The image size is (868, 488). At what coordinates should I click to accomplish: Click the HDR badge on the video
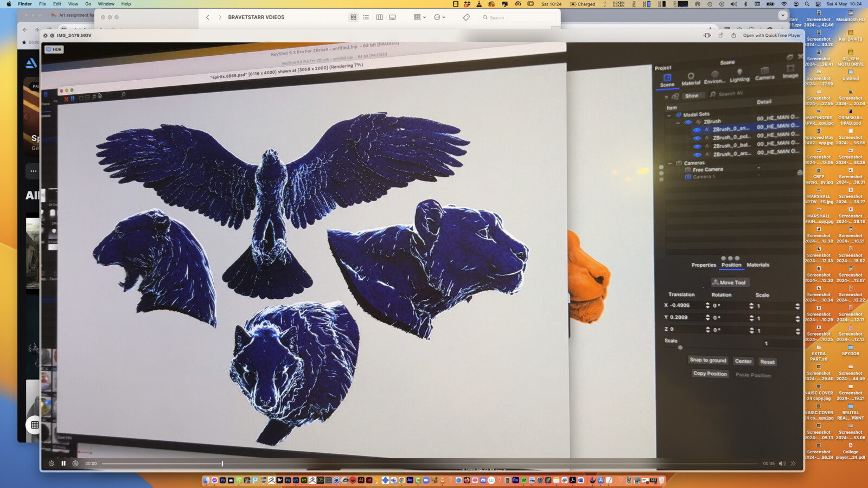pyautogui.click(x=54, y=49)
